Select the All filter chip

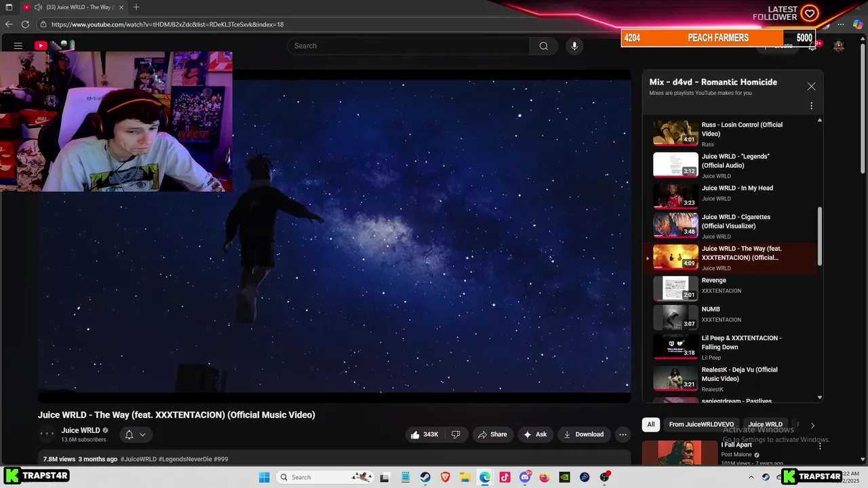click(650, 424)
